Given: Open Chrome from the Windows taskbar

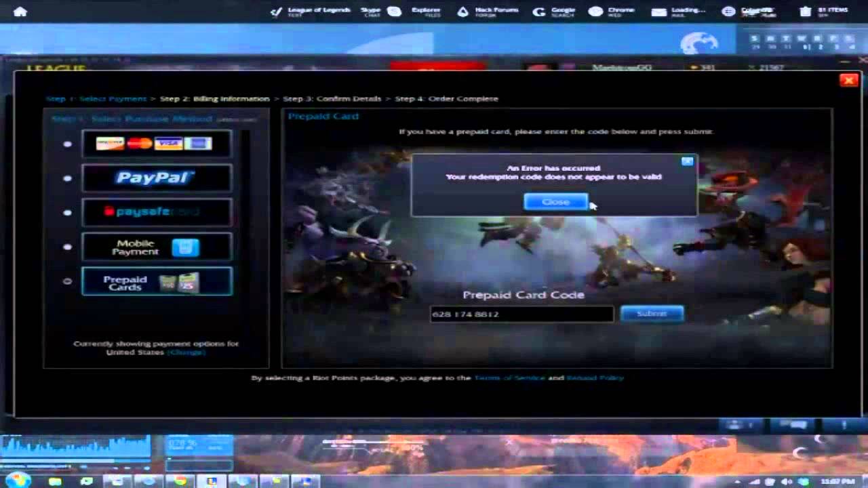Looking at the screenshot, I should pyautogui.click(x=180, y=481).
